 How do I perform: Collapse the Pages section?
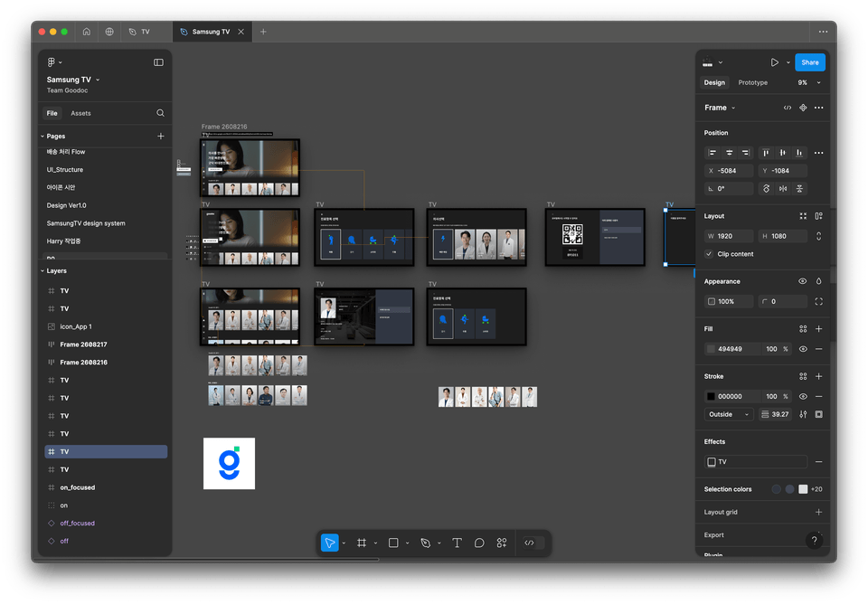[x=42, y=137]
